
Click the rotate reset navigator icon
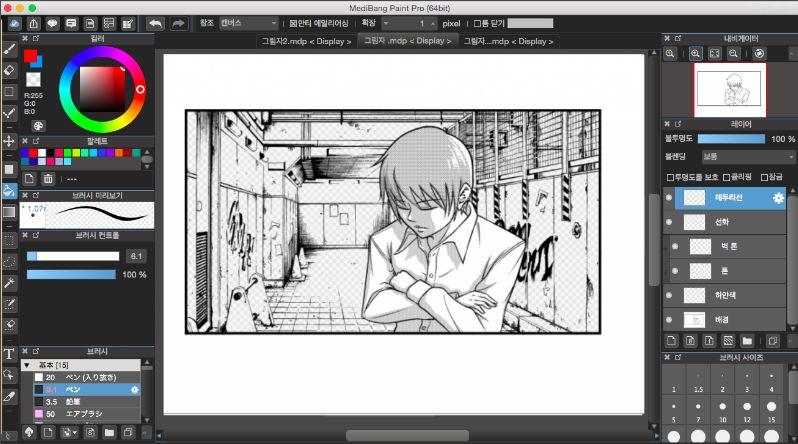click(x=759, y=53)
